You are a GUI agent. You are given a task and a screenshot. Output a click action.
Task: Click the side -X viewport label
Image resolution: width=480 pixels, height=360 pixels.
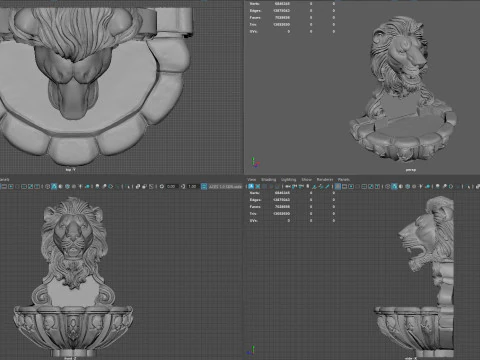click(x=411, y=358)
